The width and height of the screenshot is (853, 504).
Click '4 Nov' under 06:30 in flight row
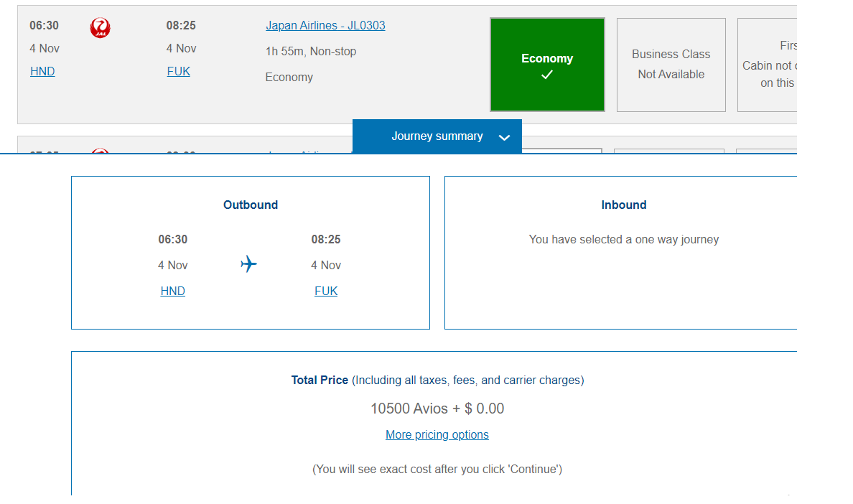(x=44, y=48)
